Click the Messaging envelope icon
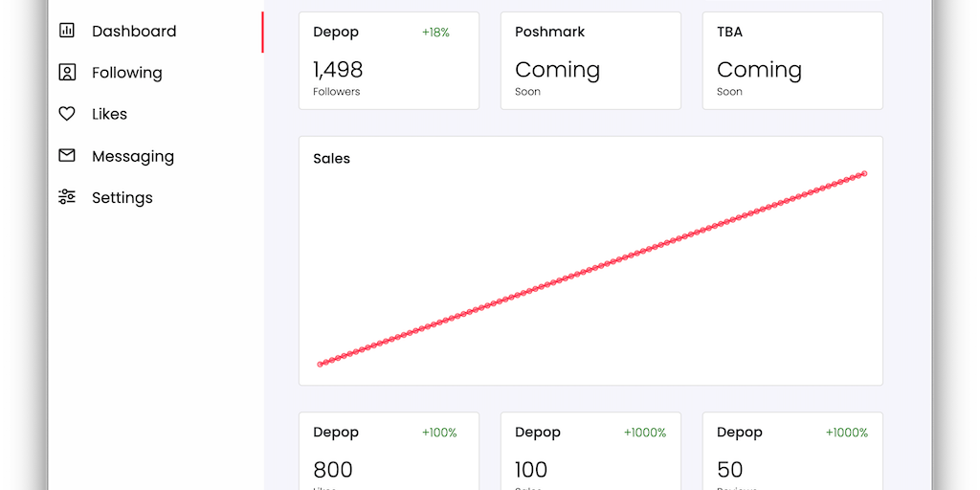Screen dimensions: 980x490 67,156
